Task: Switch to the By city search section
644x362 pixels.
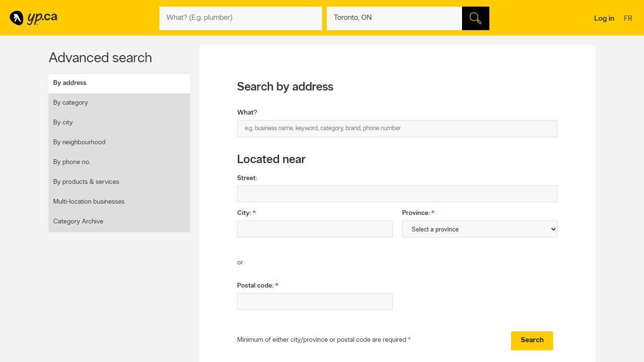Action: click(x=63, y=122)
